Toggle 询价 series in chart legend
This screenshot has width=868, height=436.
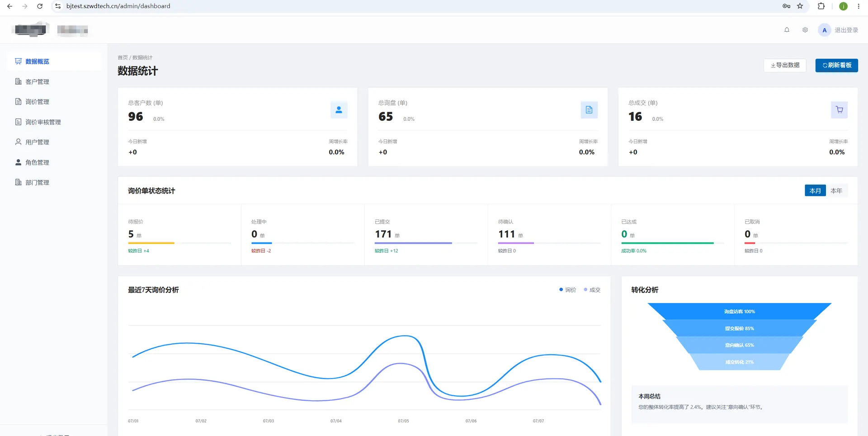coord(568,290)
